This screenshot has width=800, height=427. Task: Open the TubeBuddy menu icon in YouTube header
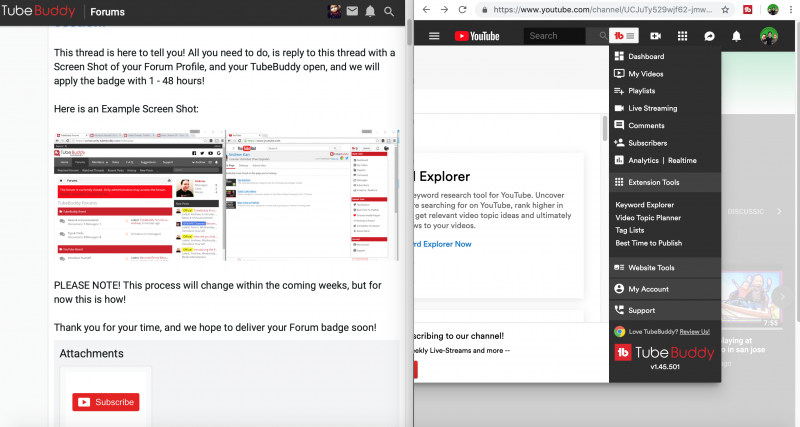tap(625, 36)
